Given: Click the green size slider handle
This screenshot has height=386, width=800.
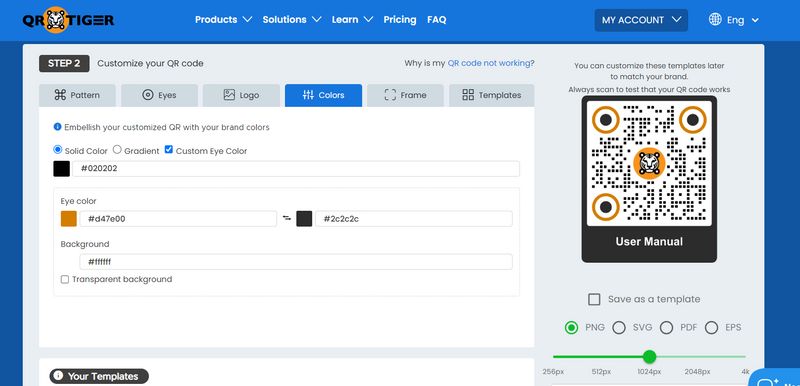Looking at the screenshot, I should (x=649, y=356).
